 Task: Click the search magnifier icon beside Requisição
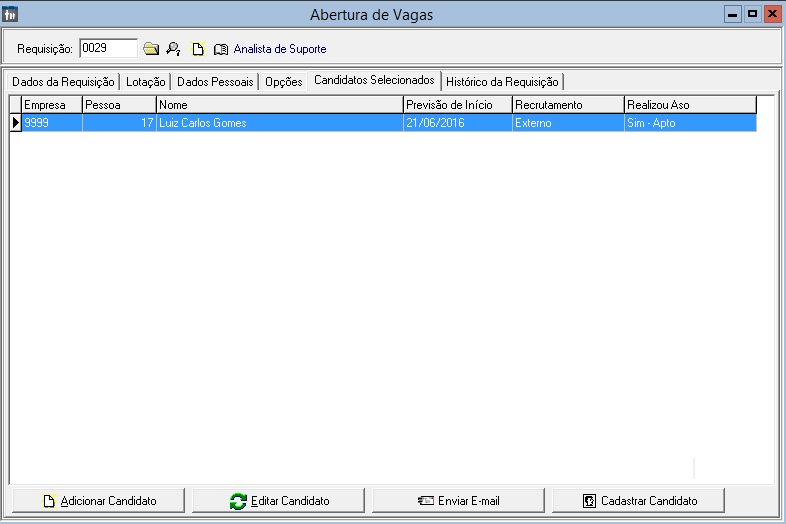point(173,48)
